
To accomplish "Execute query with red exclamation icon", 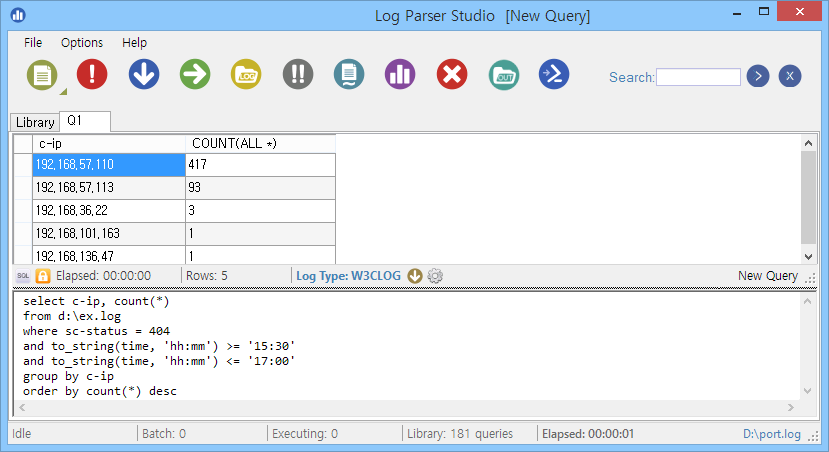I will click(x=92, y=74).
